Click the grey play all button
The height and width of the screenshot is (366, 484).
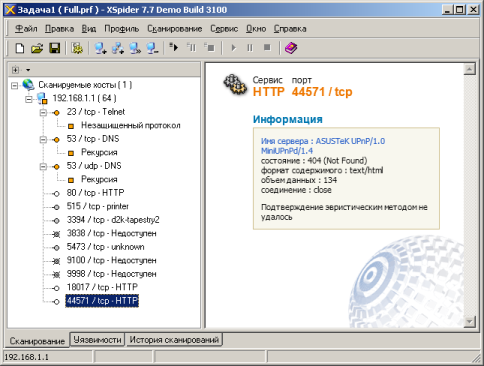[234, 48]
